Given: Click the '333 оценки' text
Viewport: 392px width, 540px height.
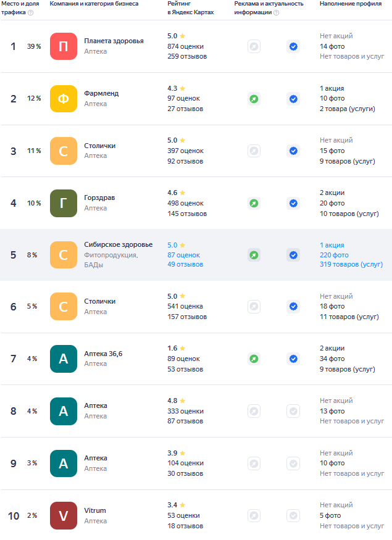Looking at the screenshot, I should pos(185,411).
